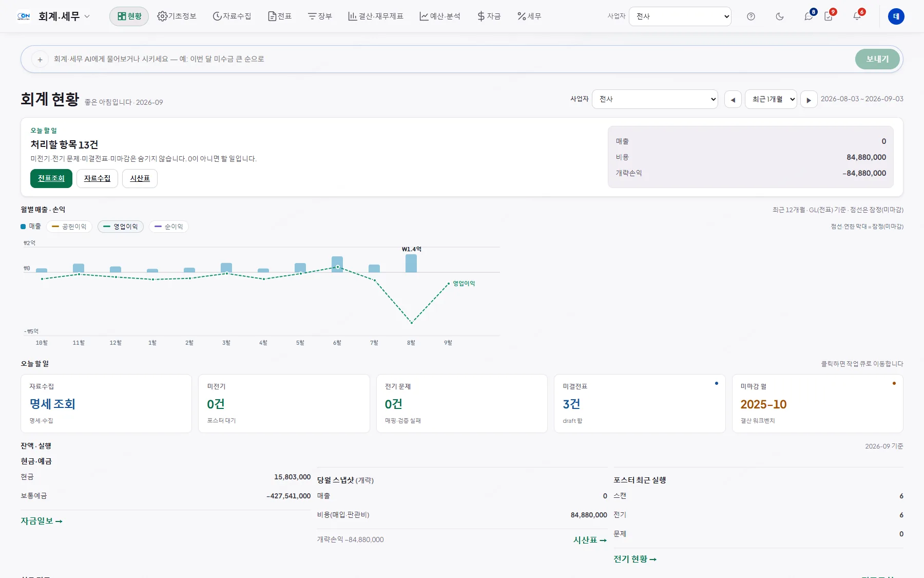924x578 pixels.
Task: Open notifications bell with badge 6
Action: [857, 16]
